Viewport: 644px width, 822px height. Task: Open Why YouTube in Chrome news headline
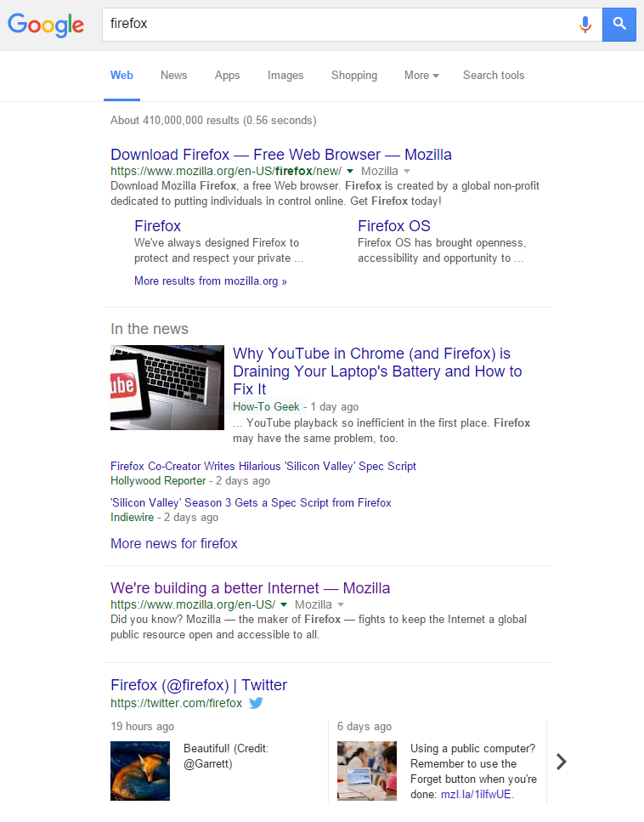click(377, 371)
